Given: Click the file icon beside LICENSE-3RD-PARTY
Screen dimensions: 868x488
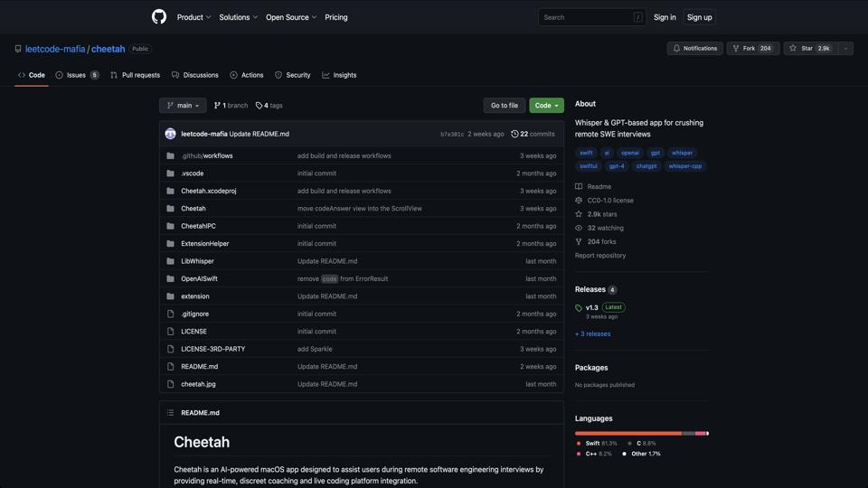Looking at the screenshot, I should 170,349.
